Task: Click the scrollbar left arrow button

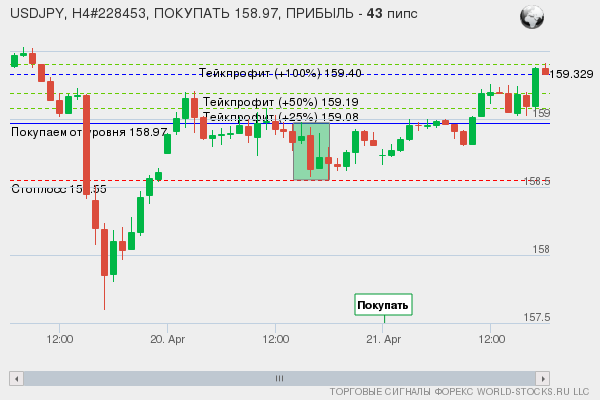Action: point(16,378)
